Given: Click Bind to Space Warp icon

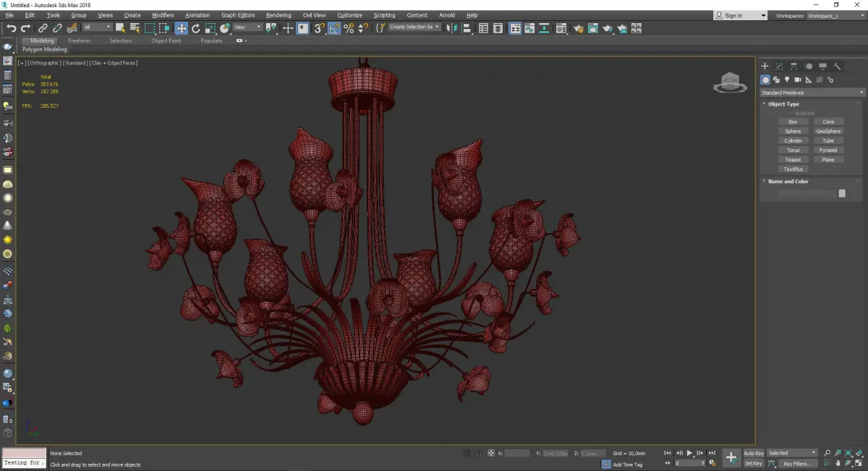Looking at the screenshot, I should click(x=72, y=28).
